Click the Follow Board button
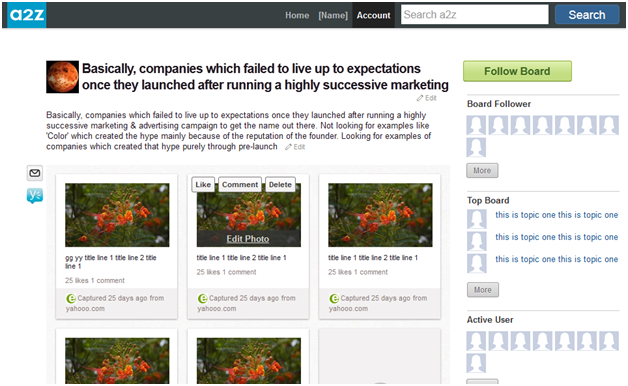Image resolution: width=628 pixels, height=386 pixels. [517, 71]
